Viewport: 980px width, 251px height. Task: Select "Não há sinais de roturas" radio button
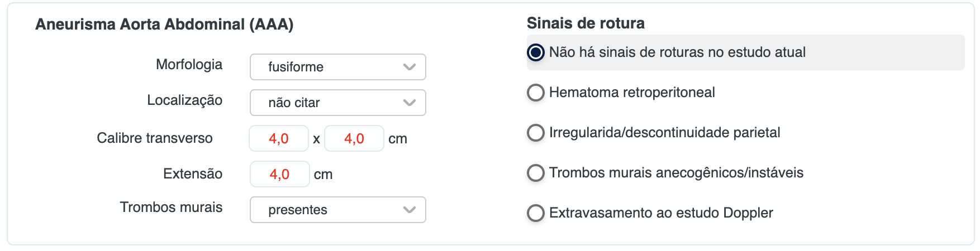click(x=536, y=52)
